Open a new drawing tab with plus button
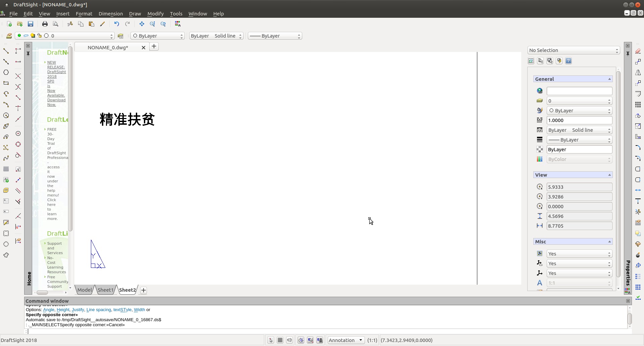 click(x=154, y=47)
